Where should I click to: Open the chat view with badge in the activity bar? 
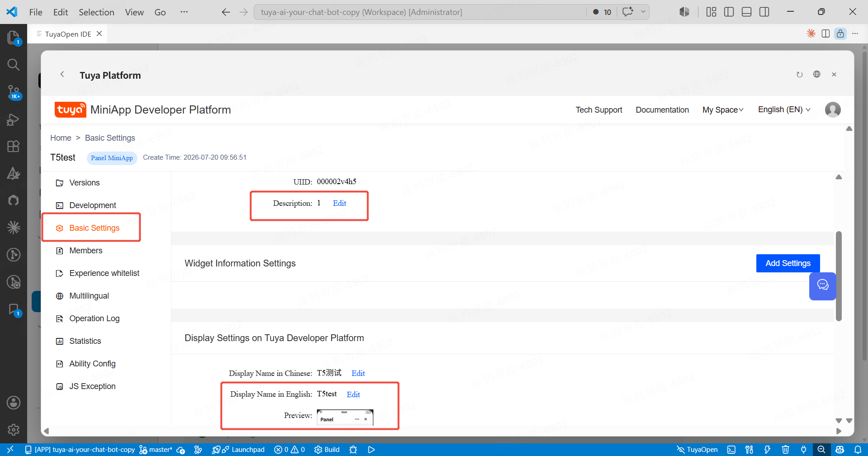[14, 310]
